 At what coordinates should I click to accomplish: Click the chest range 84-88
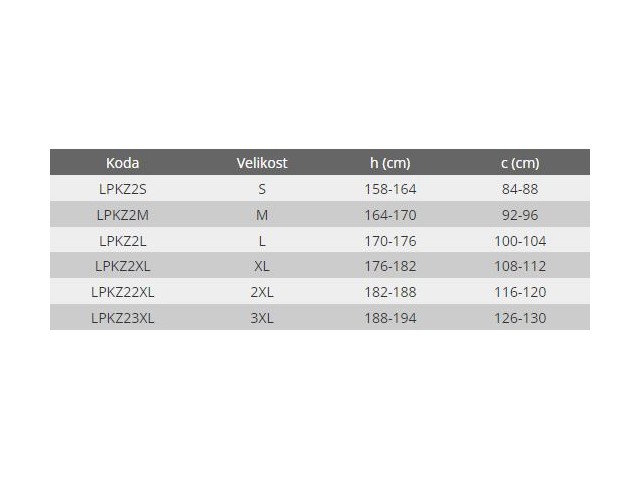pos(520,188)
